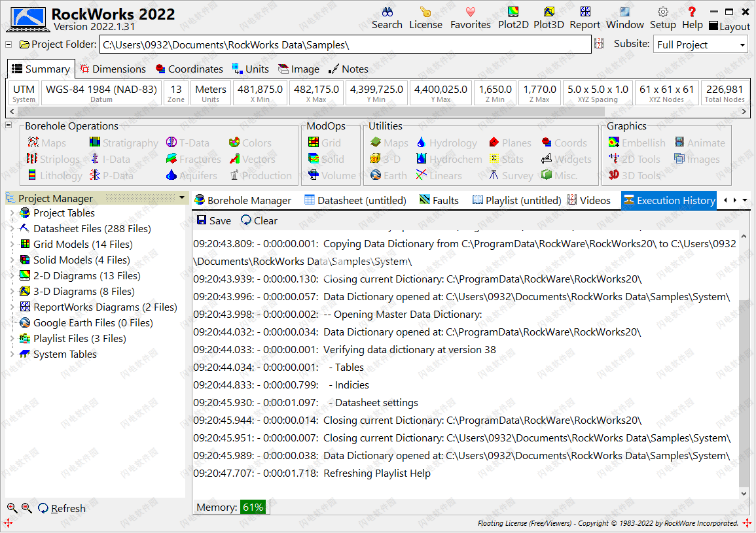Open Production tool
This screenshot has width=756, height=533.
261,175
